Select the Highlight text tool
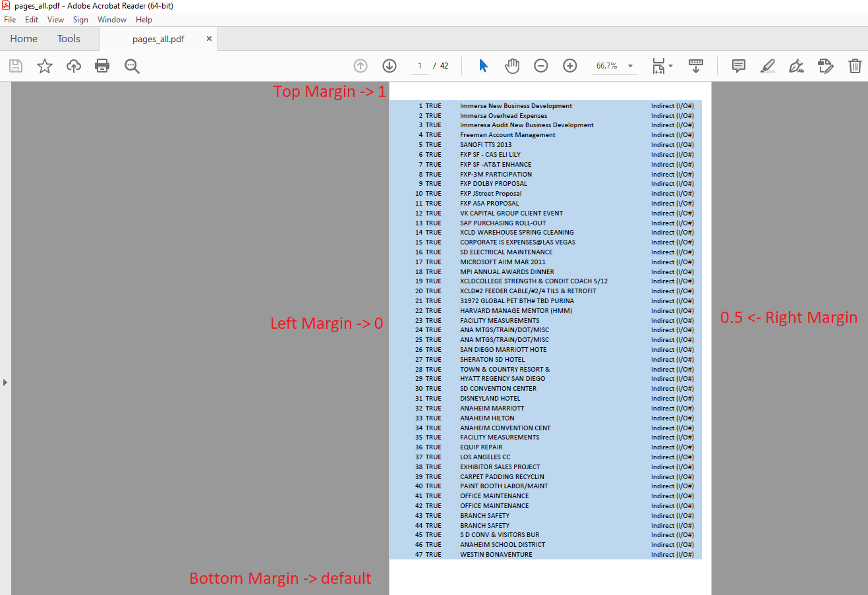 pos(767,66)
